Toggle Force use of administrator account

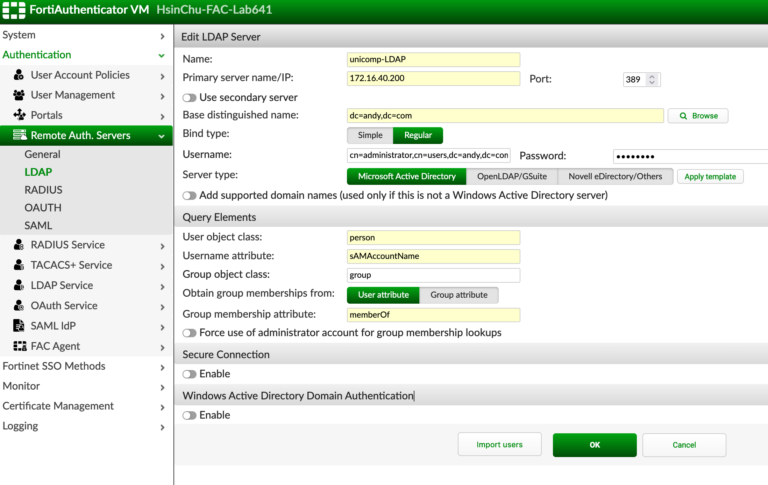click(189, 333)
